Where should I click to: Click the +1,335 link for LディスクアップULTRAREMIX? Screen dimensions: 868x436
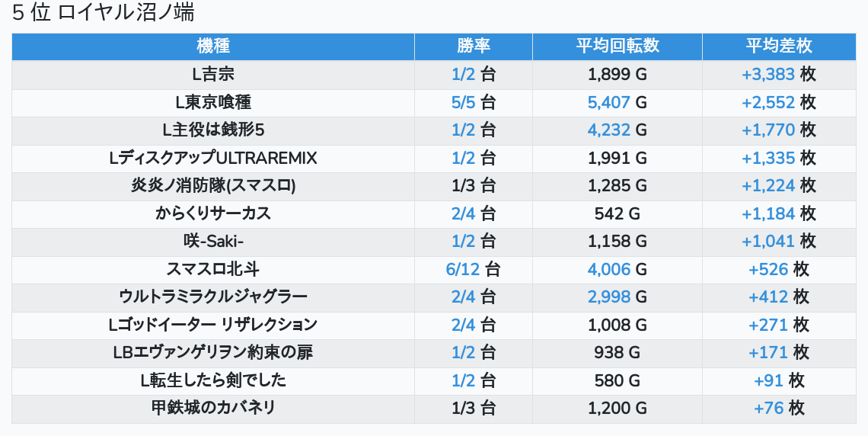click(767, 158)
